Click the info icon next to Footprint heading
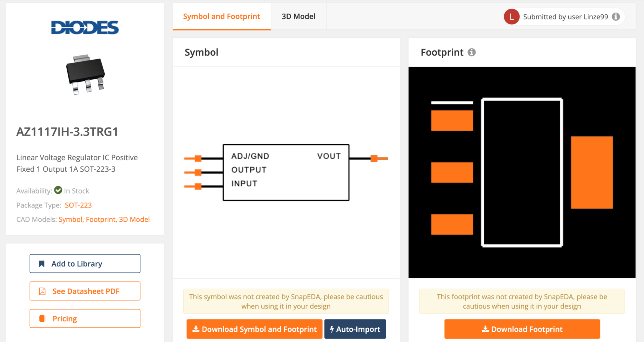This screenshot has width=644, height=342. [472, 52]
